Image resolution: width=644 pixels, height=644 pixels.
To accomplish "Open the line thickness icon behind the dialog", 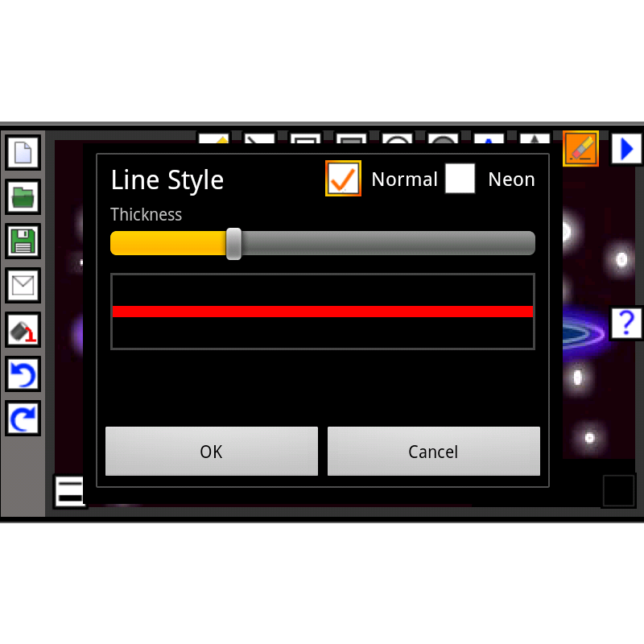I will click(70, 491).
